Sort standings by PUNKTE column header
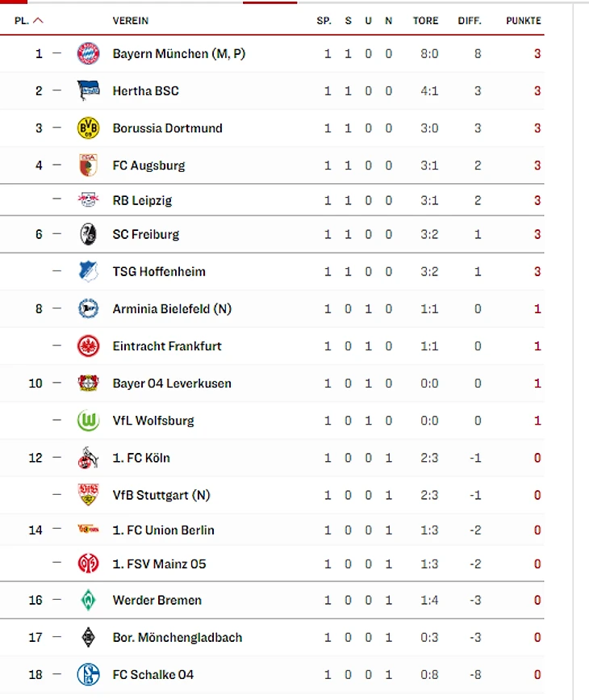Viewport: 589px width, 700px height. tap(524, 20)
